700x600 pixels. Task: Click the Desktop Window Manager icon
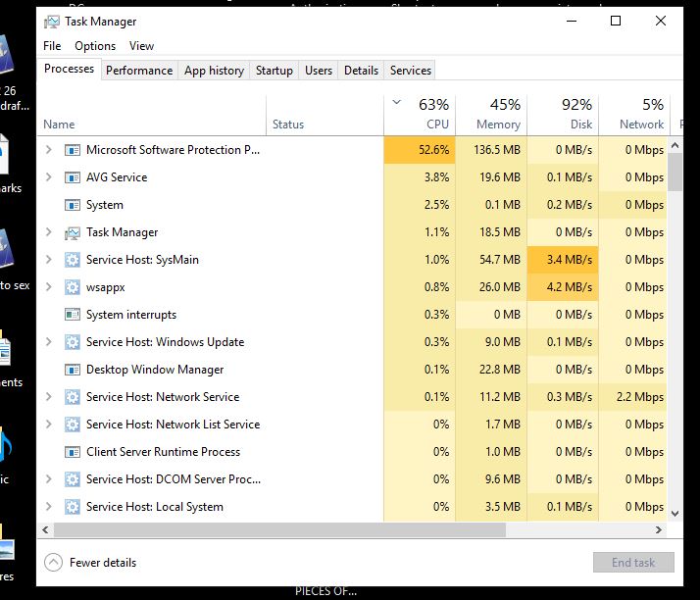pyautogui.click(x=73, y=370)
